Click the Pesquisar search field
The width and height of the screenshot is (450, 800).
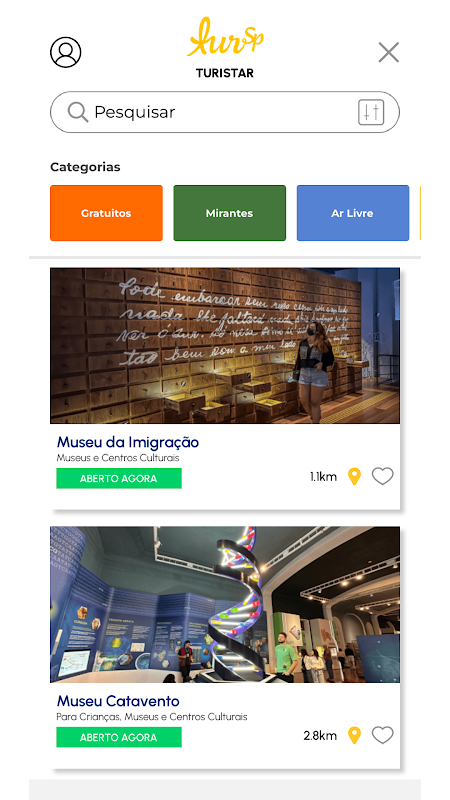click(x=224, y=112)
